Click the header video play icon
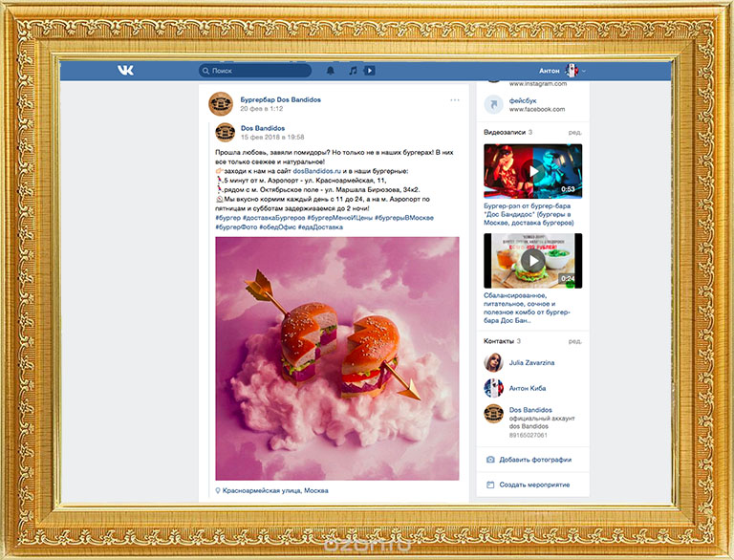 point(370,71)
